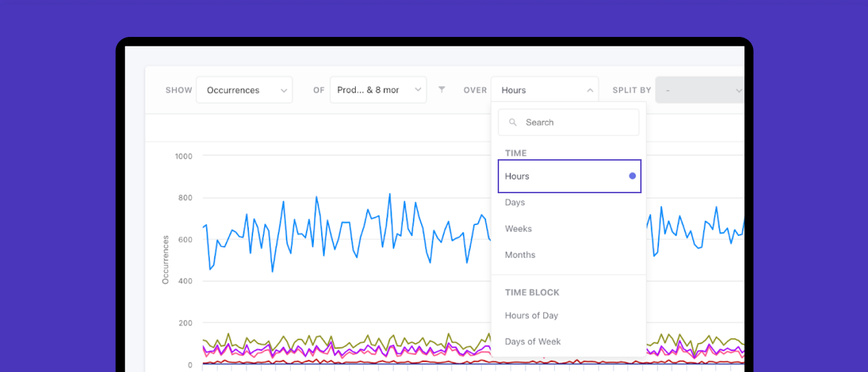Click the magnifier icon in search box

click(513, 122)
